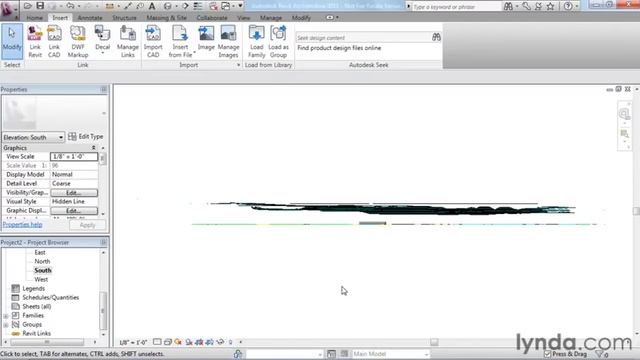Click the zoom region icon in navigation bar
Viewport: 640px width, 360px height.
click(x=624, y=134)
